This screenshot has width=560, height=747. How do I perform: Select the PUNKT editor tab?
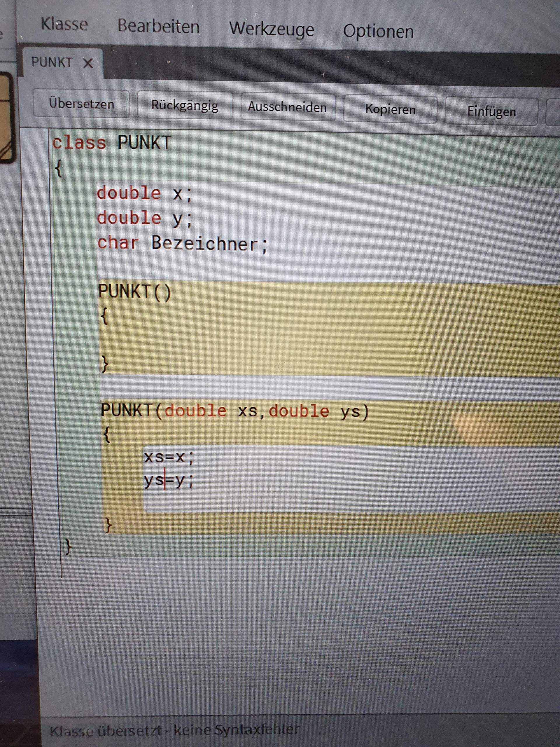click(x=52, y=62)
